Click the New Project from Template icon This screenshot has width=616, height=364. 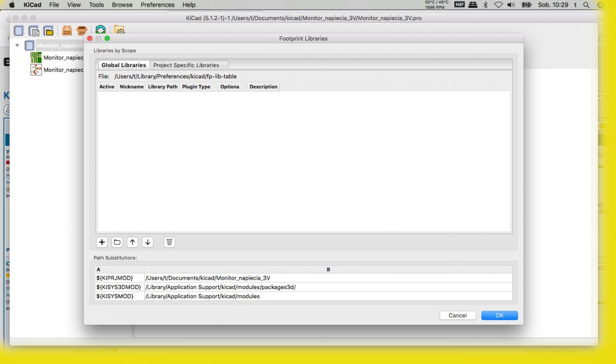point(34,31)
